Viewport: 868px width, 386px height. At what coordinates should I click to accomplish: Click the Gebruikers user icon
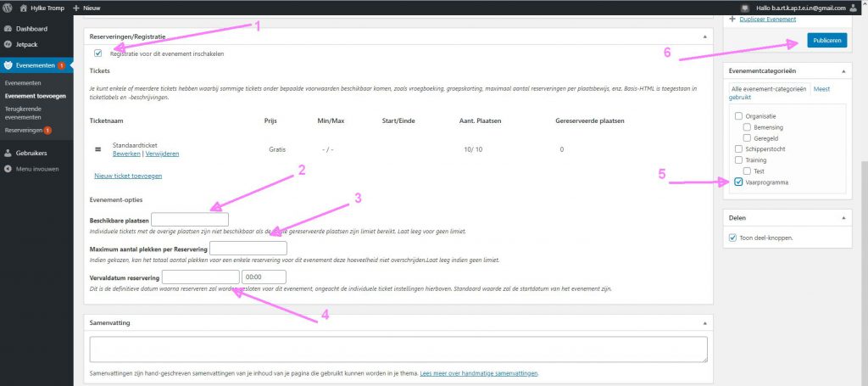(8, 154)
